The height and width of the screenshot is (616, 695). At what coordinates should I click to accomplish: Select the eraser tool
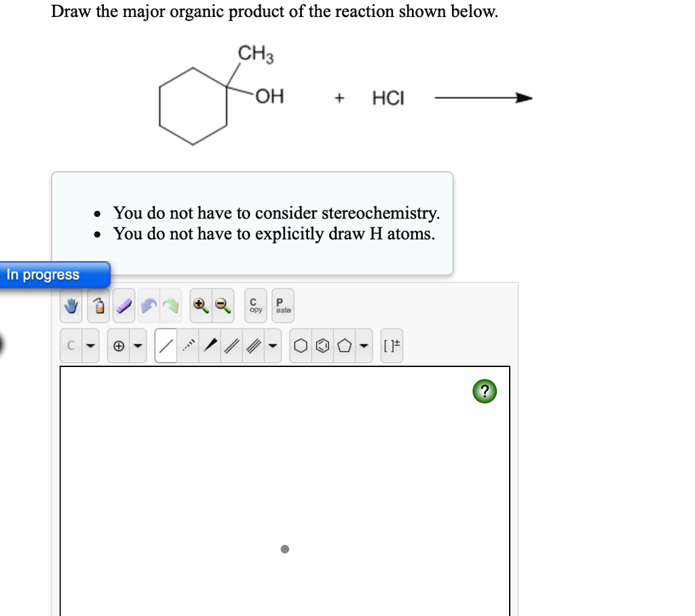click(124, 305)
